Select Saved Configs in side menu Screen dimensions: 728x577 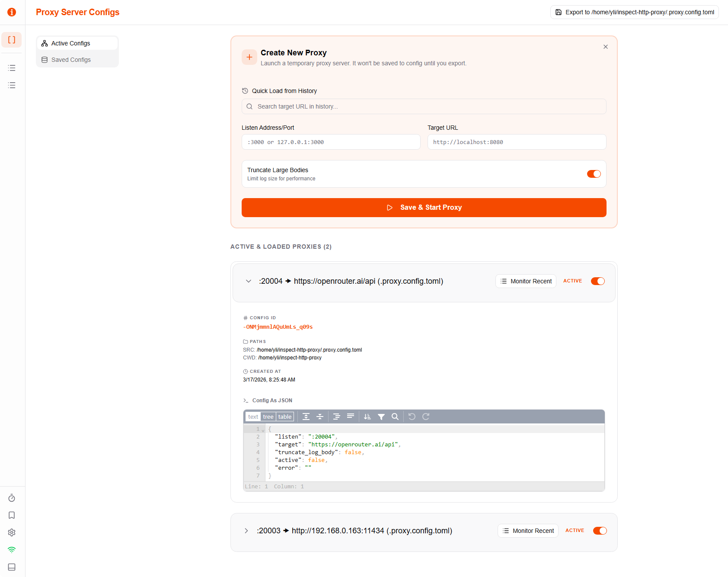tap(77, 60)
